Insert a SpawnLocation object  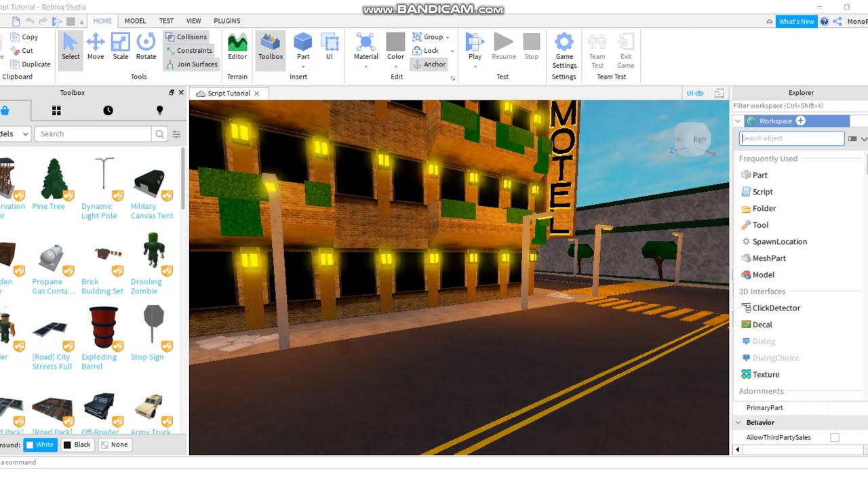click(774, 241)
